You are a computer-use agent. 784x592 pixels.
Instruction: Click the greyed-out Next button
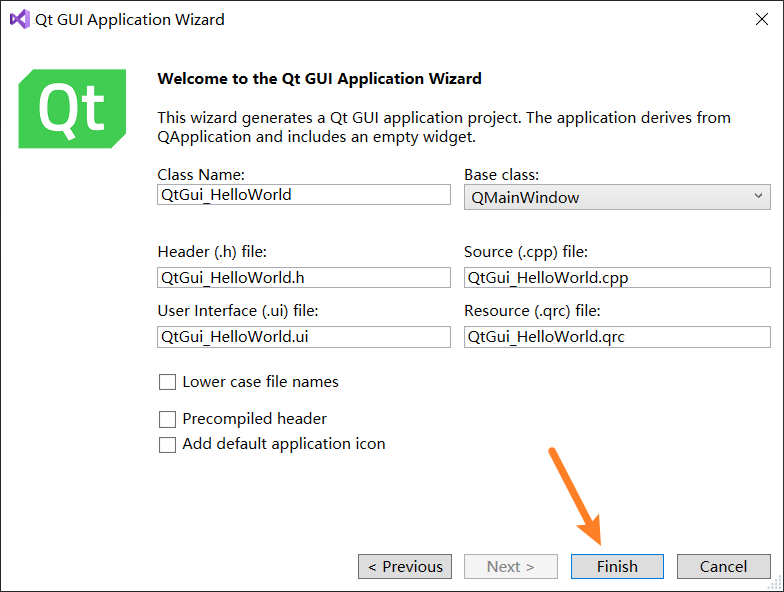click(511, 566)
